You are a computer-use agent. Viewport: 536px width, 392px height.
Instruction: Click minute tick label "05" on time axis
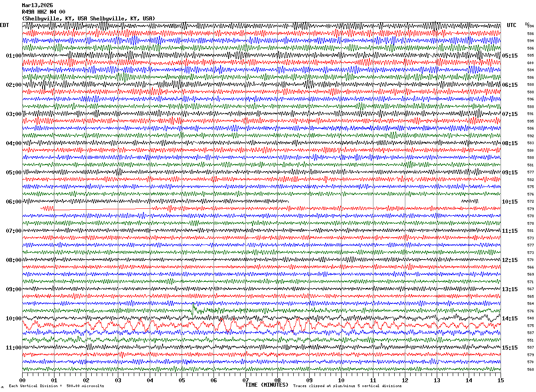click(182, 380)
